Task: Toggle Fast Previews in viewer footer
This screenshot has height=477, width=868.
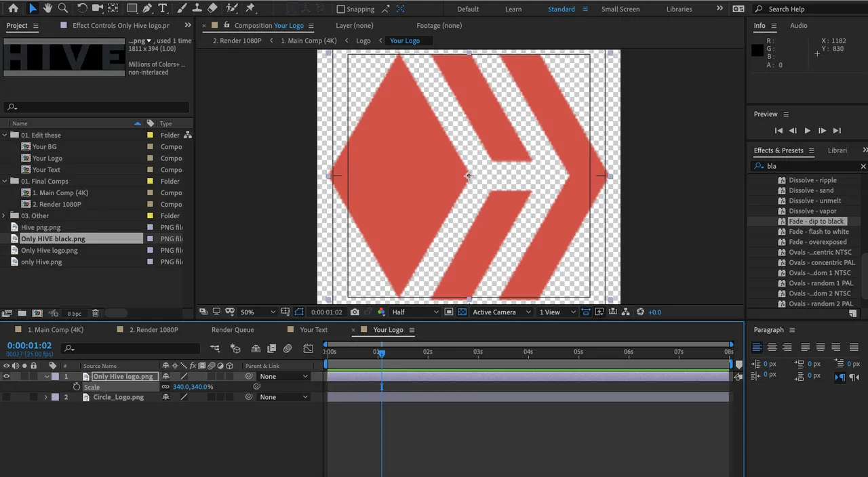Action: 599,312
